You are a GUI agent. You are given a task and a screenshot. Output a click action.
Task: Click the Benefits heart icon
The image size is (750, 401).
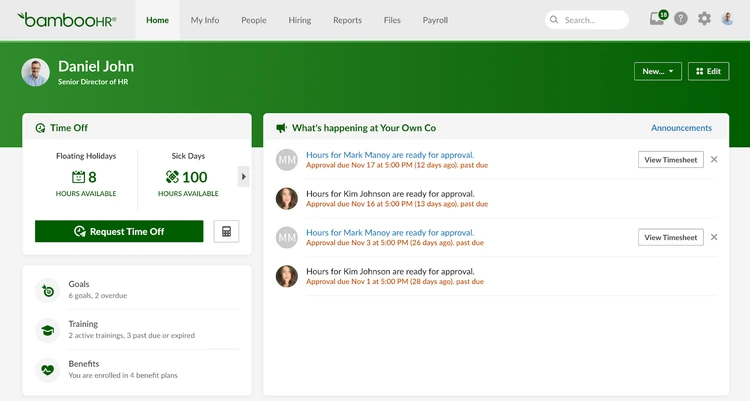pyautogui.click(x=48, y=370)
